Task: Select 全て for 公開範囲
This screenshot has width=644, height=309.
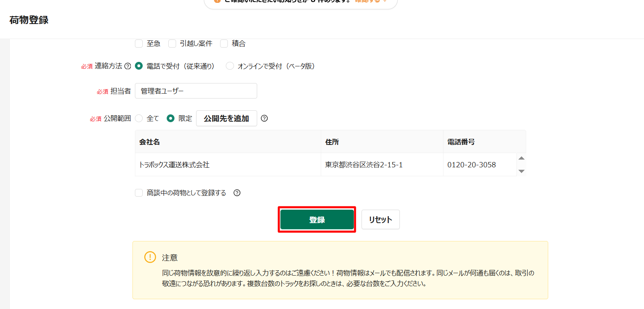Action: pos(139,118)
